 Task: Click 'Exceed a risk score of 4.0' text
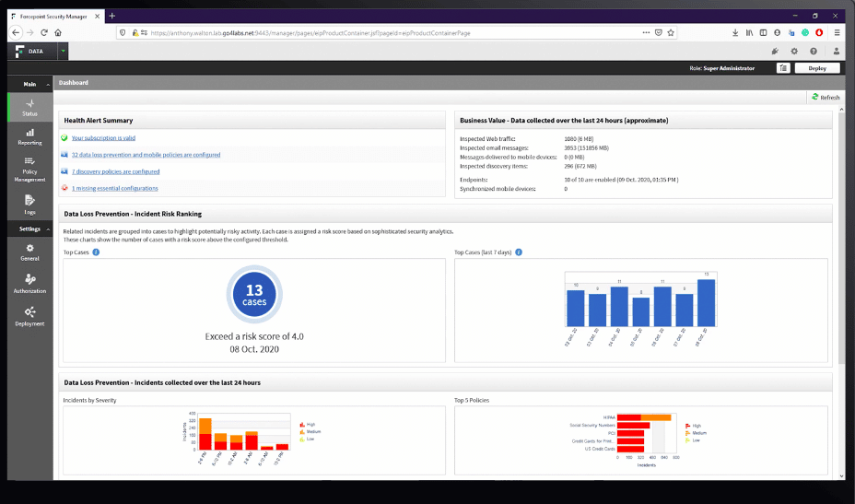[x=254, y=336]
